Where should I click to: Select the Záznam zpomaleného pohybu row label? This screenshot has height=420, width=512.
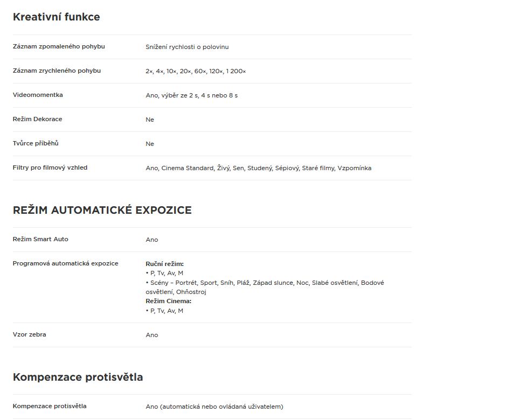pyautogui.click(x=59, y=46)
